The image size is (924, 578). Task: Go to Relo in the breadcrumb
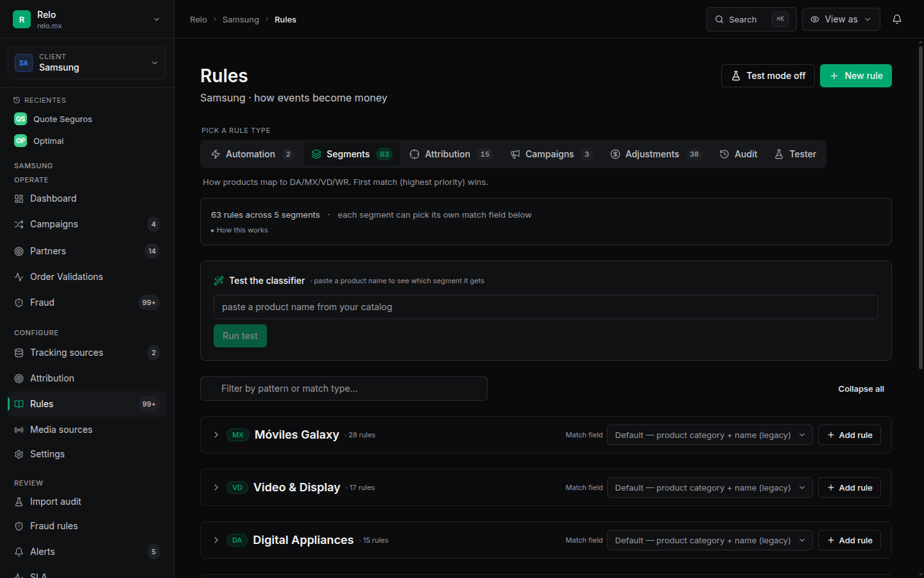(198, 19)
